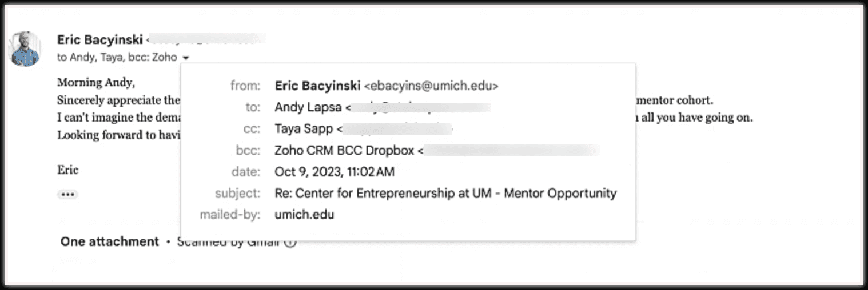
Task: Click the 'Eric' signature in the message body
Action: pos(67,170)
